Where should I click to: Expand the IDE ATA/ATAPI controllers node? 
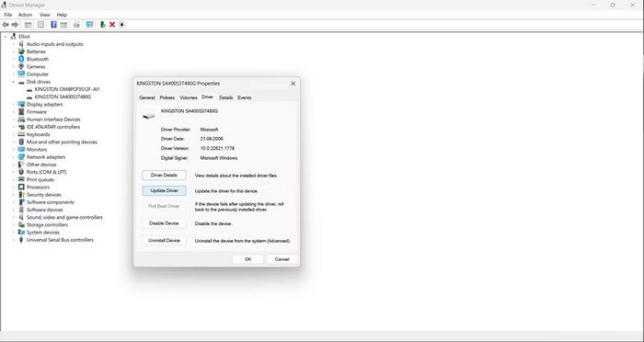(13, 127)
